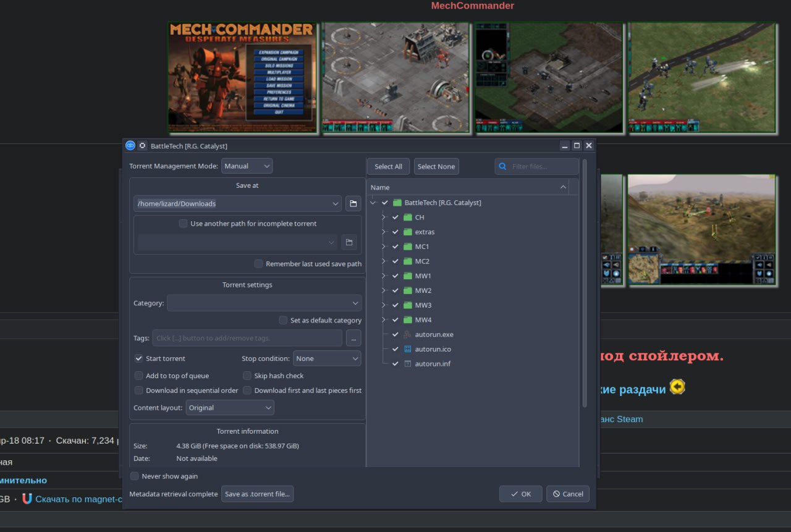Screen dimensions: 791x532
Task: Click the magnifier icon in file filter
Action: [x=503, y=166]
